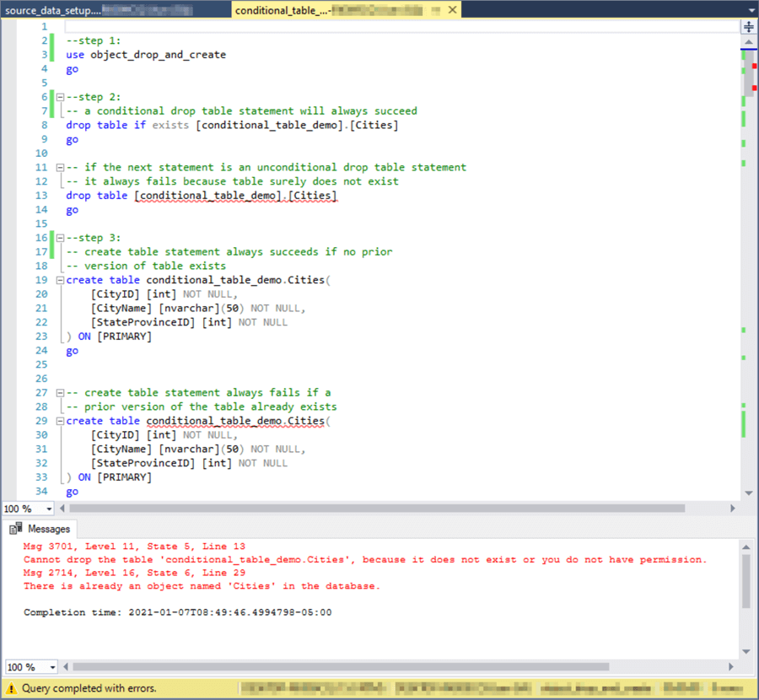Collapse the create table block at line 29

tap(59, 420)
